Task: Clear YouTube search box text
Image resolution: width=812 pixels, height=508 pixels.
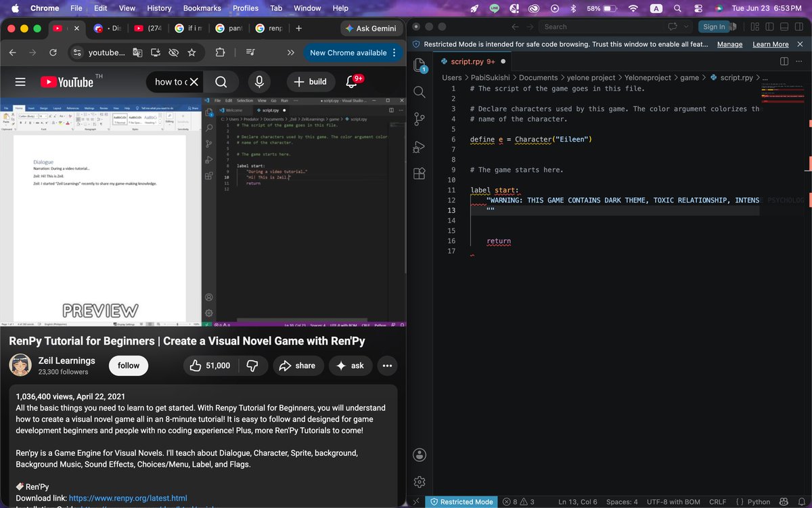Action: [194, 82]
